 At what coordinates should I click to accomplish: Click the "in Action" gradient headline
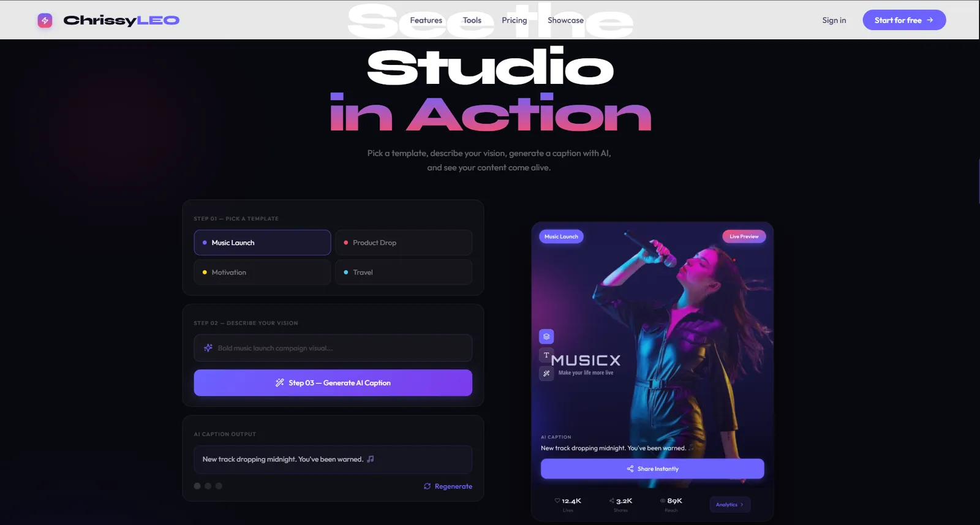pos(491,113)
